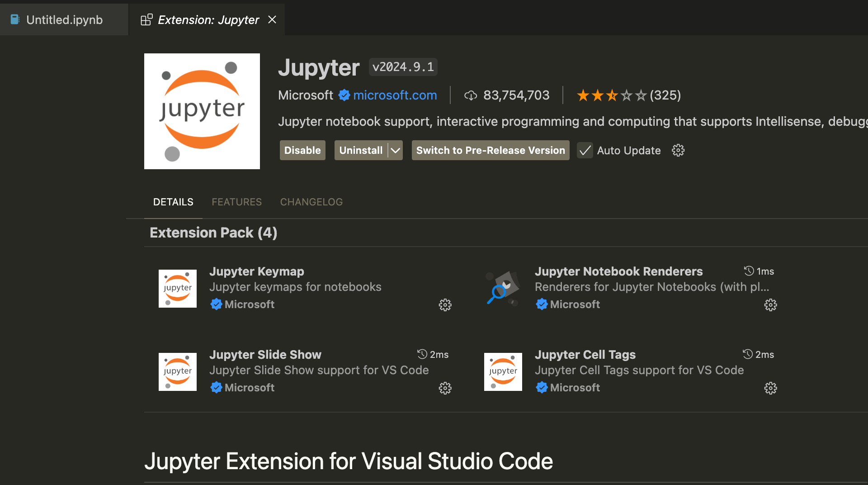Viewport: 868px width, 485px height.
Task: Open the (325) reviews count
Action: click(x=665, y=95)
